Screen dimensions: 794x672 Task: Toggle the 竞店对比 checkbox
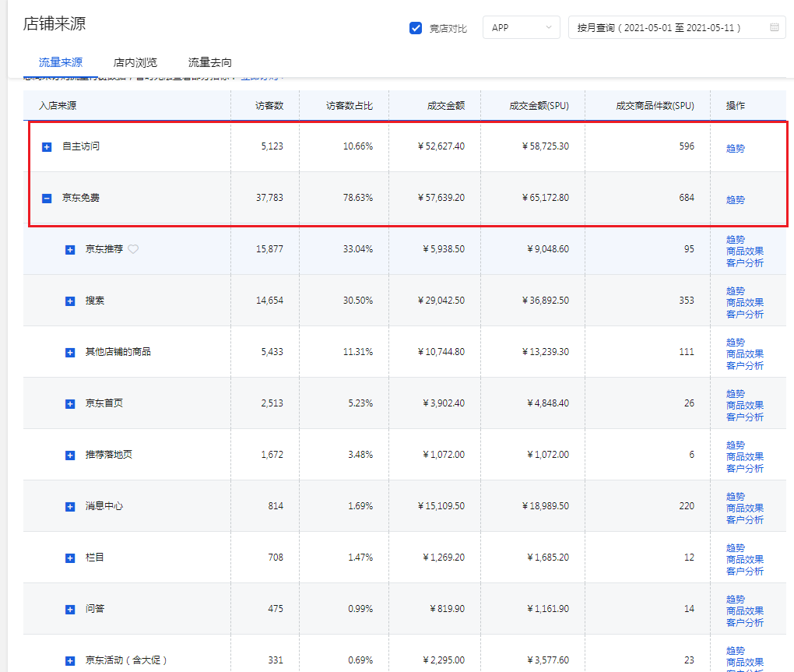(415, 28)
